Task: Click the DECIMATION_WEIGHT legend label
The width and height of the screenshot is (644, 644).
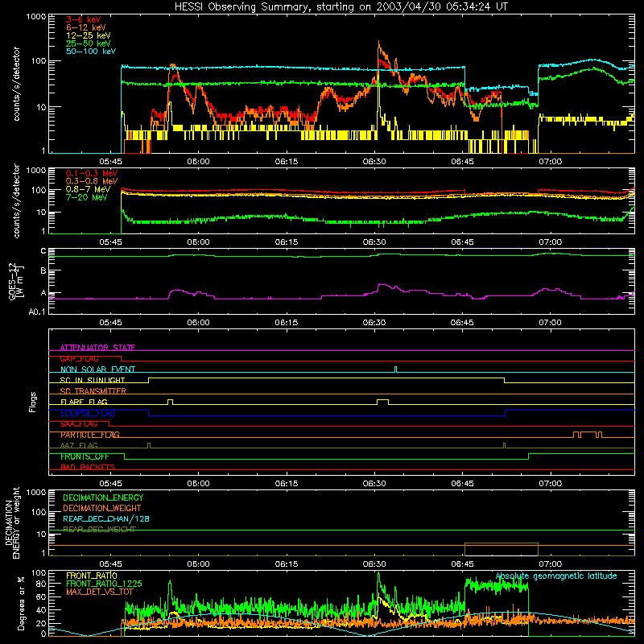Action: [102, 508]
